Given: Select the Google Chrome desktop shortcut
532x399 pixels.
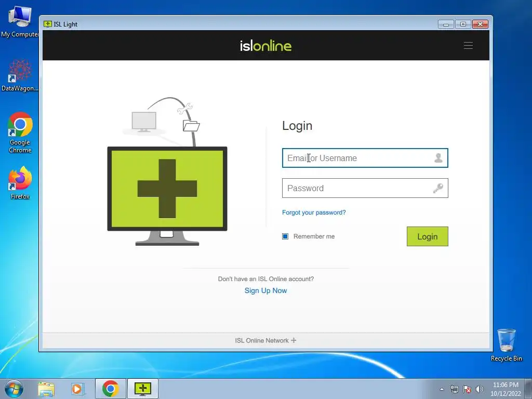Looking at the screenshot, I should (x=20, y=132).
